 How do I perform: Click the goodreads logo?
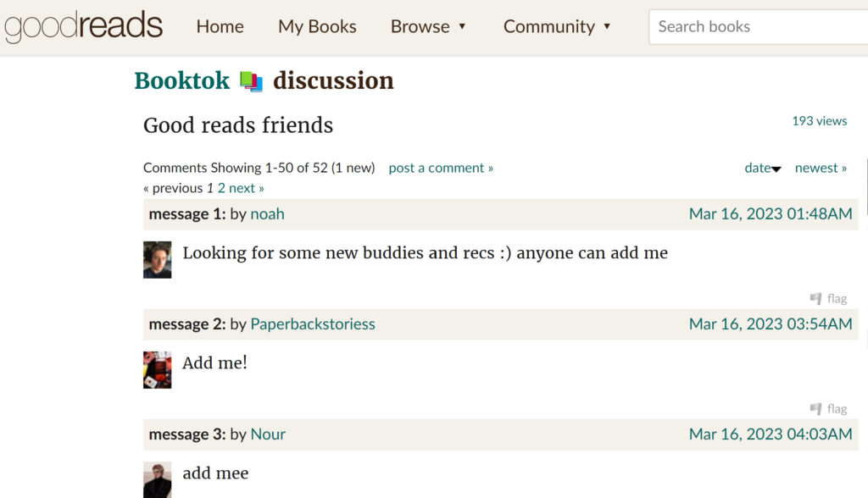[84, 26]
